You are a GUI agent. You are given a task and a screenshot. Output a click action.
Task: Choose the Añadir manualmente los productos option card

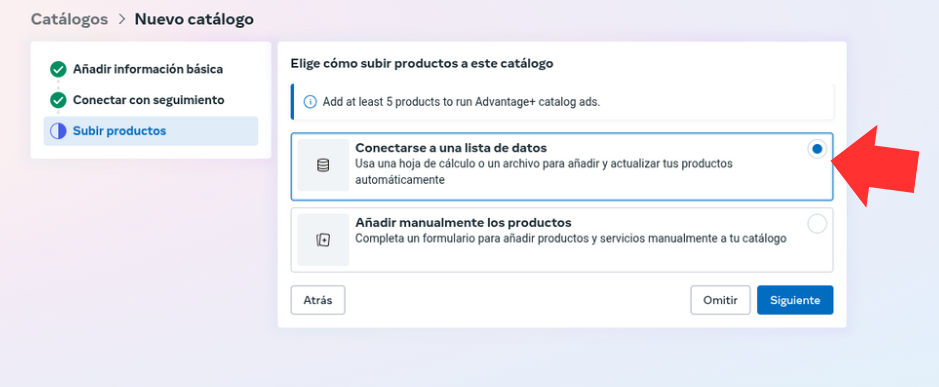tap(562, 240)
